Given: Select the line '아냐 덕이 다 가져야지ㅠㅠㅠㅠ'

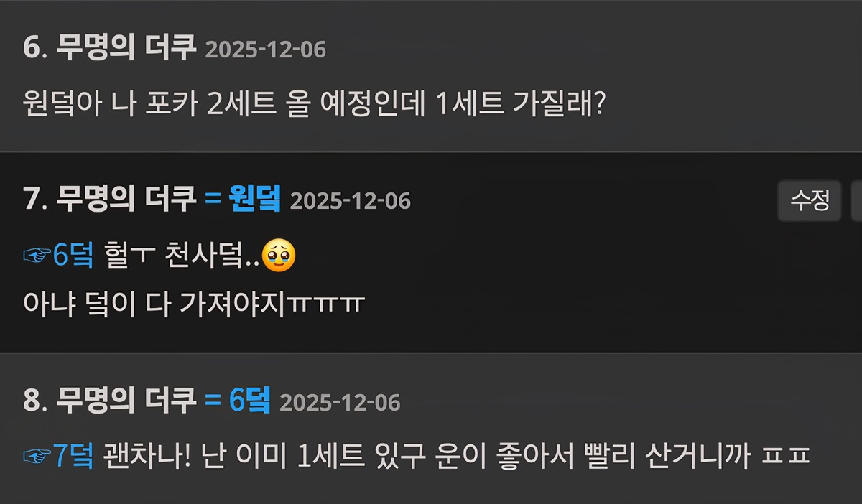Looking at the screenshot, I should point(194,304).
